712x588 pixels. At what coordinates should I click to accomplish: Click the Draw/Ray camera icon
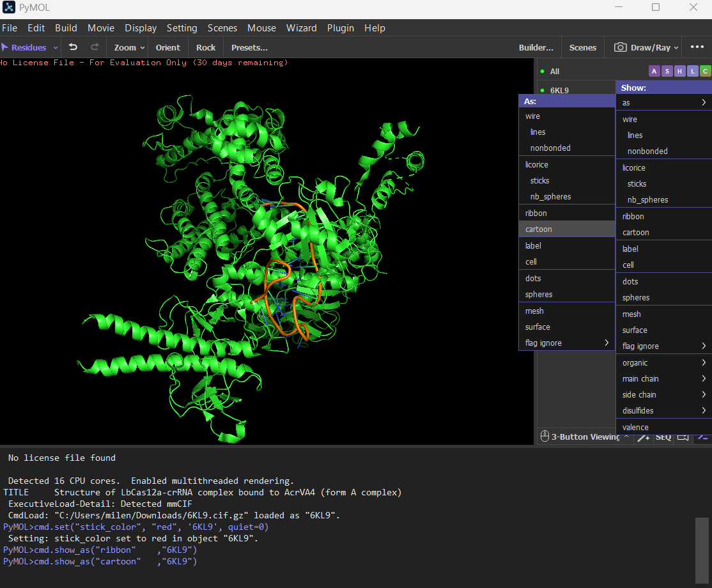click(x=620, y=47)
